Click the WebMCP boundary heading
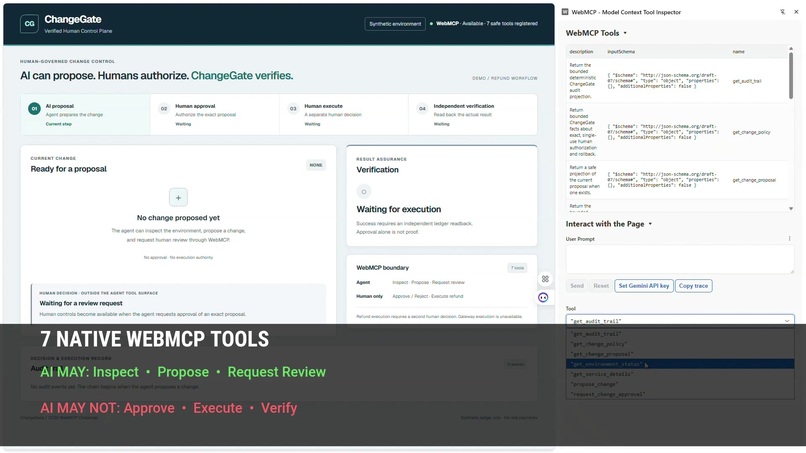 (x=382, y=268)
